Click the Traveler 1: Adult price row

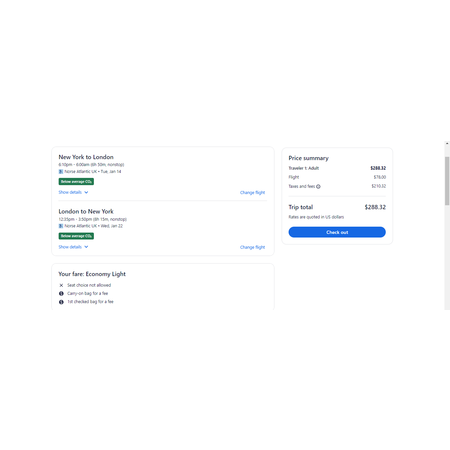pos(337,168)
